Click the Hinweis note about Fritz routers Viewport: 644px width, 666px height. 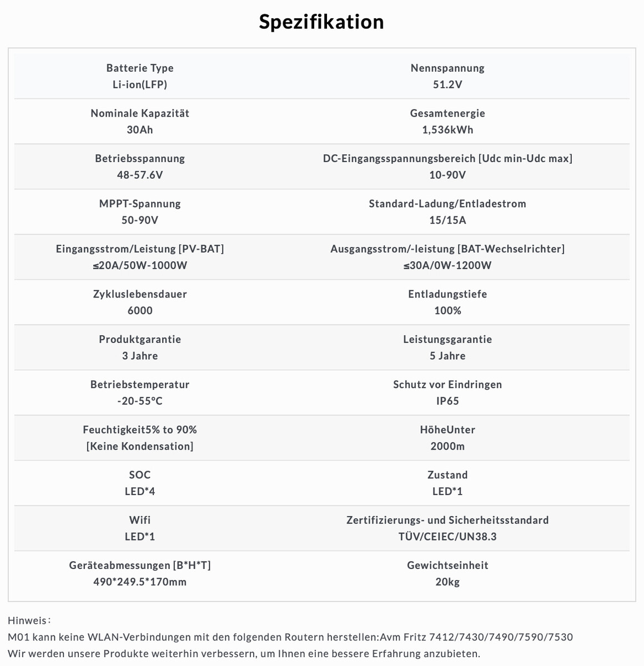point(290,637)
